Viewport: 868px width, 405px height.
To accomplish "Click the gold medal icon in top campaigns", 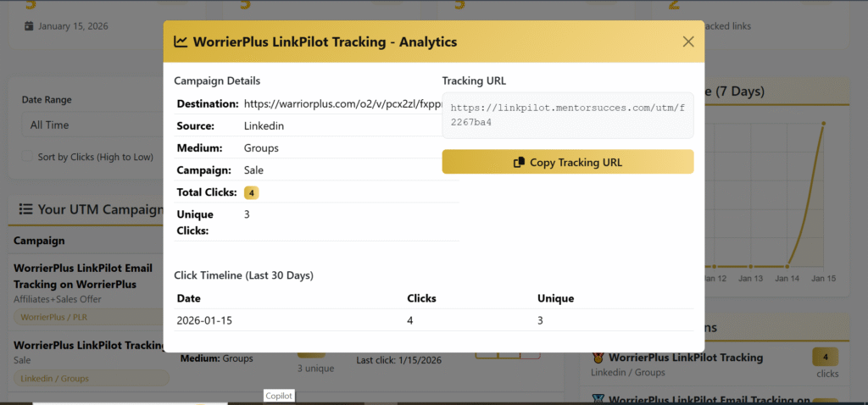I will (598, 358).
